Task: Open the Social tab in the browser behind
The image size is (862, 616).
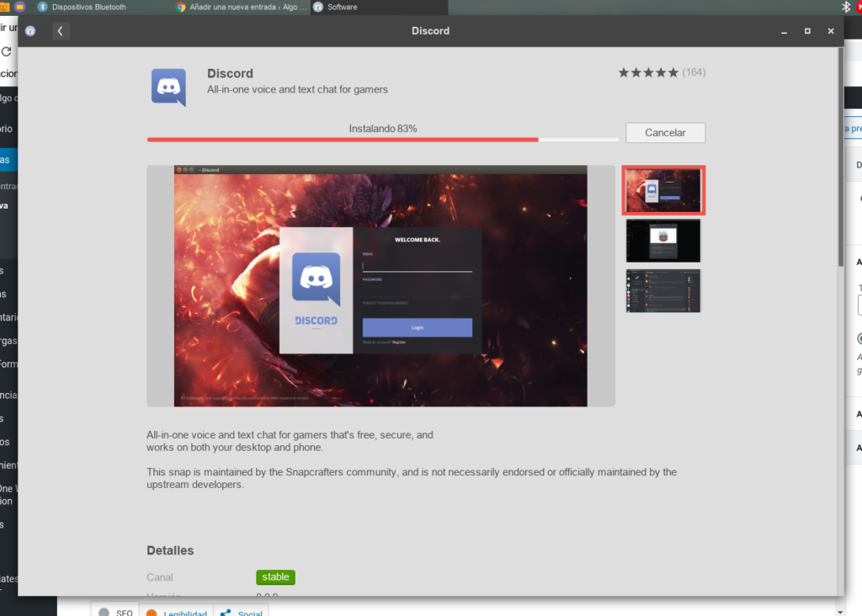Action: click(x=242, y=612)
